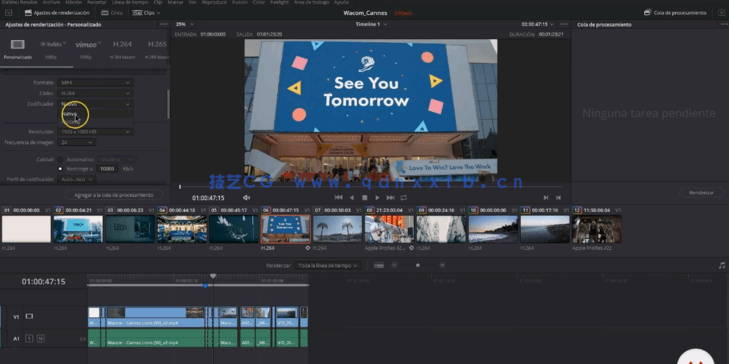
Task: Toggle loop playback in viewer
Action: pyautogui.click(x=404, y=198)
